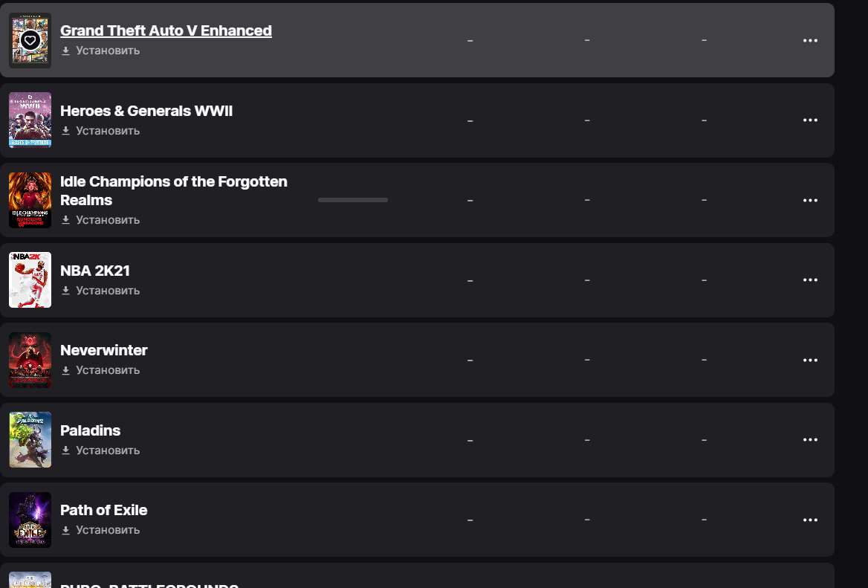Open three-dot menu for NBA 2K21
Viewport: 868px width, 588px height.
tap(810, 280)
